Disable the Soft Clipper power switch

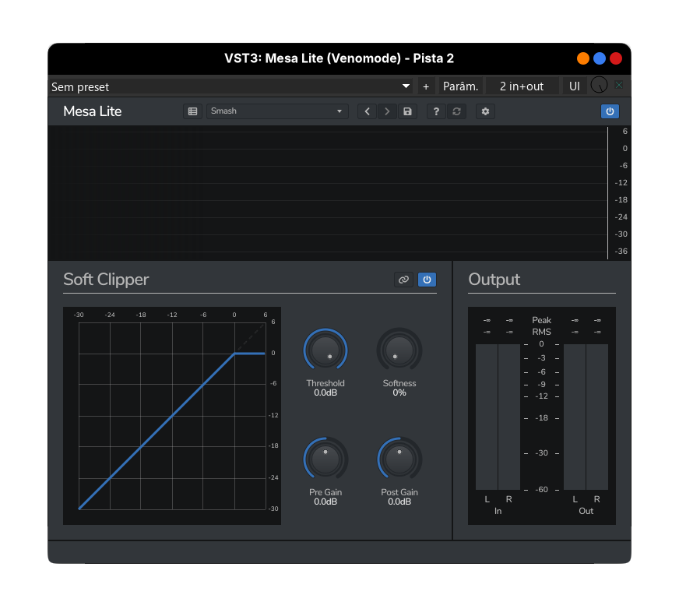[427, 280]
